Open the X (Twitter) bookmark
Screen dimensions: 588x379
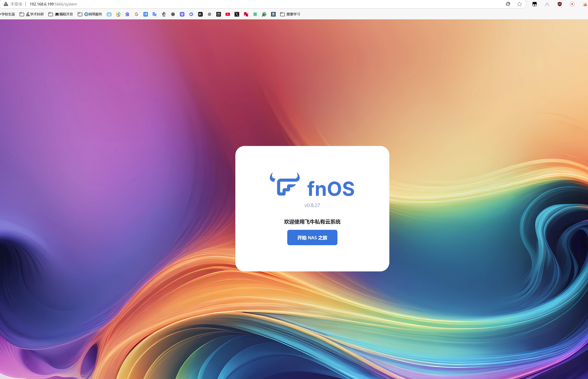coord(237,14)
